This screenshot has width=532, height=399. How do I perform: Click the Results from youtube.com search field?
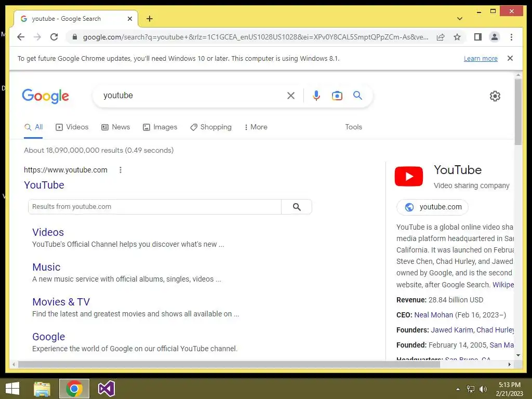155,207
